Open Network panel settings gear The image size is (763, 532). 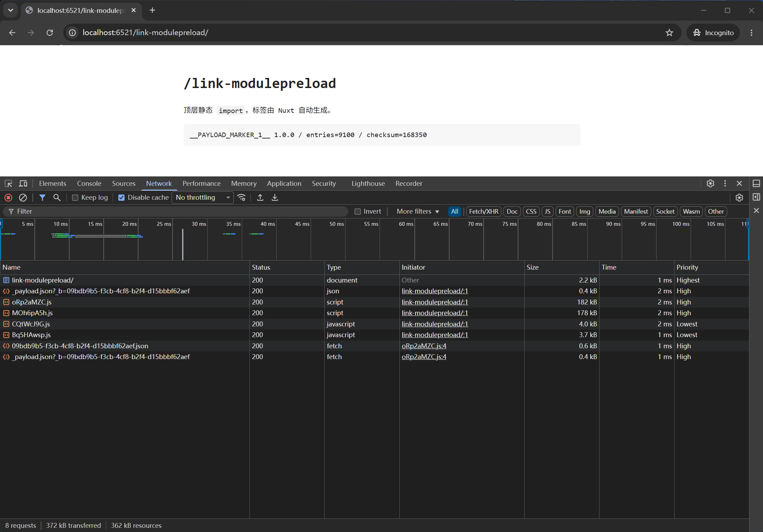point(739,198)
